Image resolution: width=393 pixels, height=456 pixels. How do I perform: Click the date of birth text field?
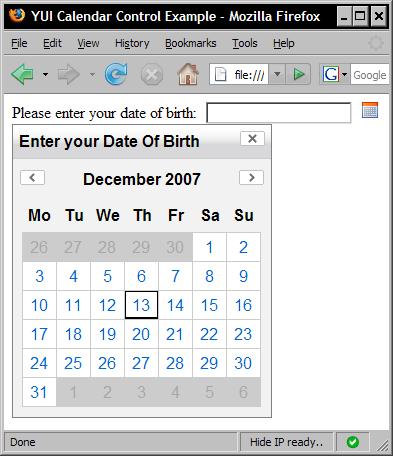pos(279,113)
